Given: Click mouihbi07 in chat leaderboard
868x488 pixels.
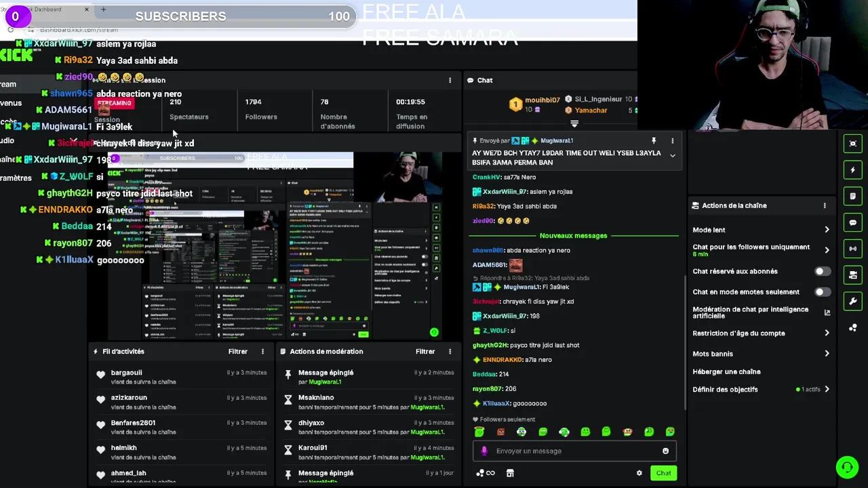Looking at the screenshot, I should click(542, 100).
